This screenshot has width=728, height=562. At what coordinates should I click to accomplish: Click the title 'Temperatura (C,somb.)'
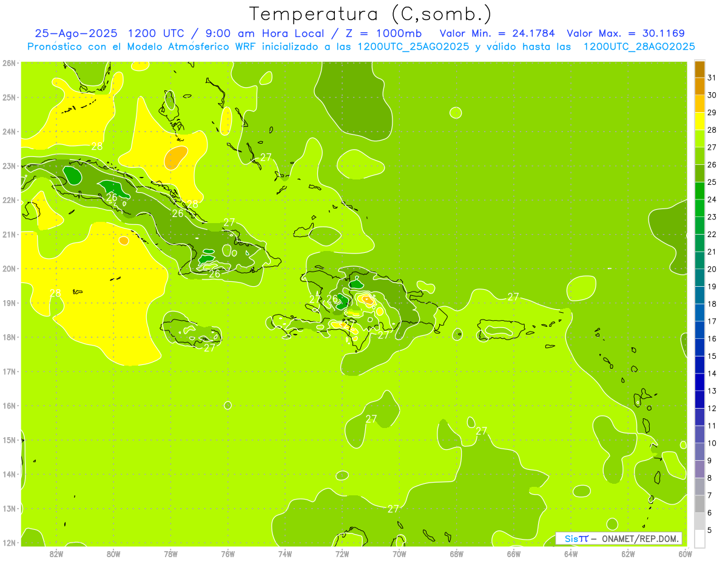[x=370, y=15]
